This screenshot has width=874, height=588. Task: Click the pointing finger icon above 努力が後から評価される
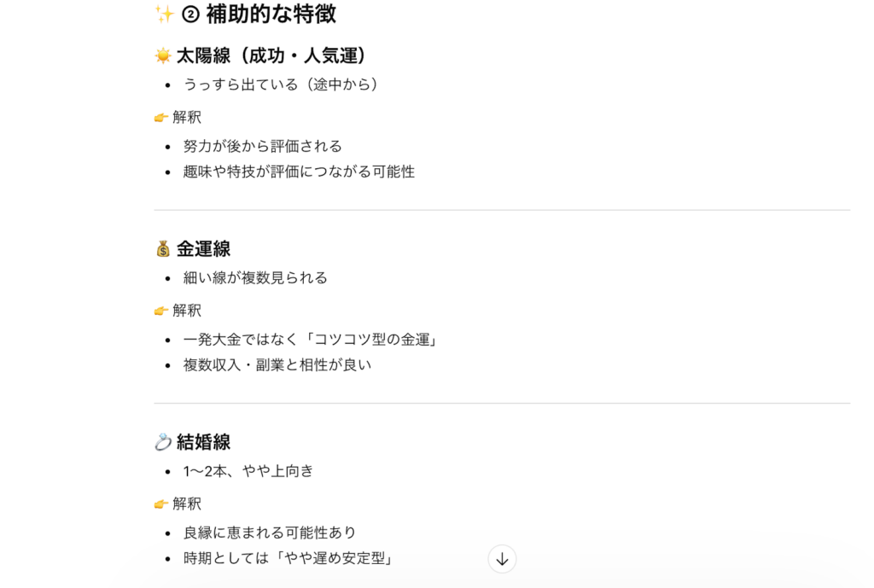click(160, 118)
